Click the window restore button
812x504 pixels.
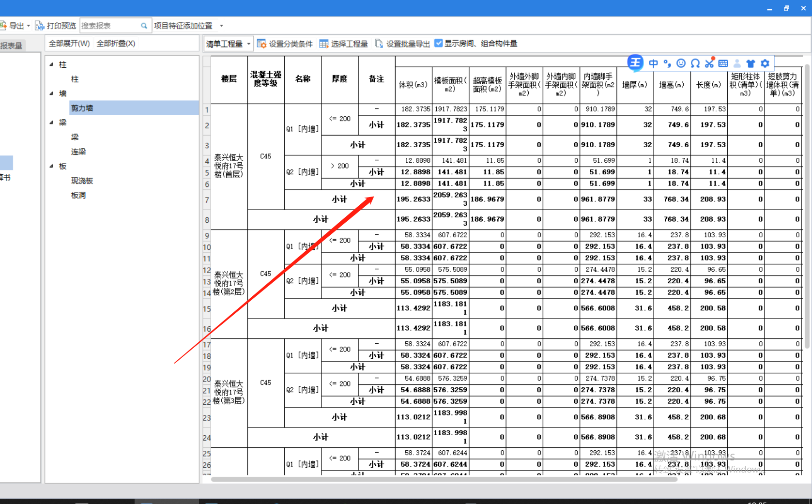tap(786, 8)
